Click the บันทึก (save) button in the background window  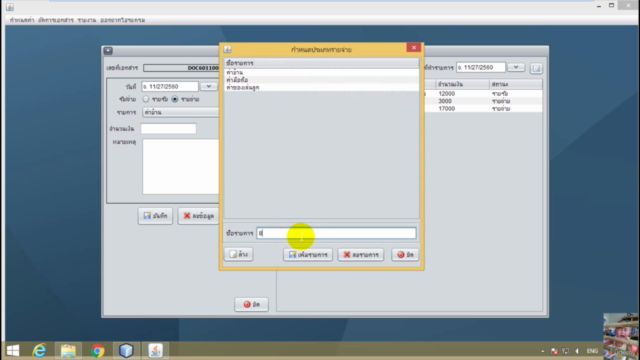point(155,216)
